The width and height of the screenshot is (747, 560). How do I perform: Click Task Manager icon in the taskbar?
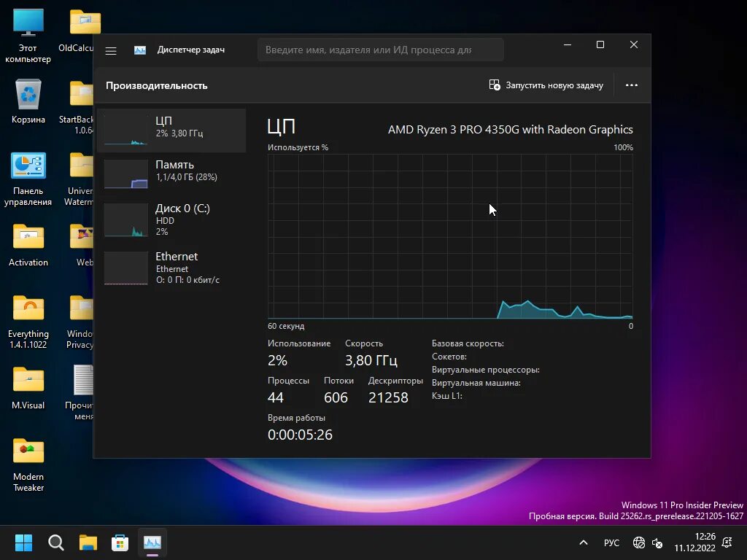pyautogui.click(x=152, y=542)
